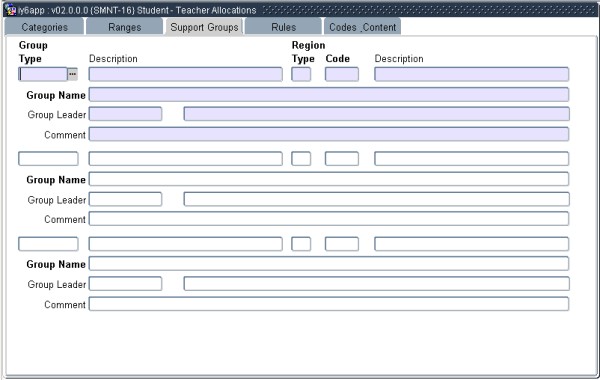Focus the second record's Group Leader code field
This screenshot has height=380, width=600.
click(x=125, y=199)
